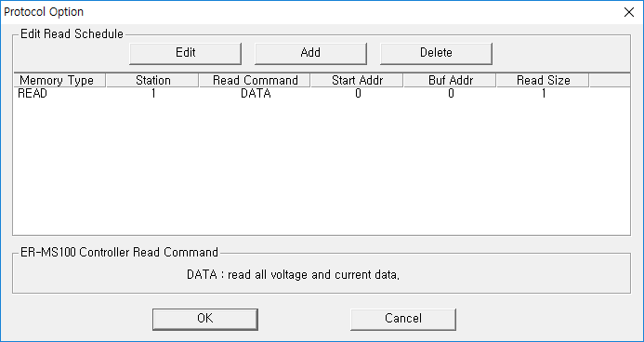
Task: Confirm with the OK button
Action: pyautogui.click(x=205, y=319)
